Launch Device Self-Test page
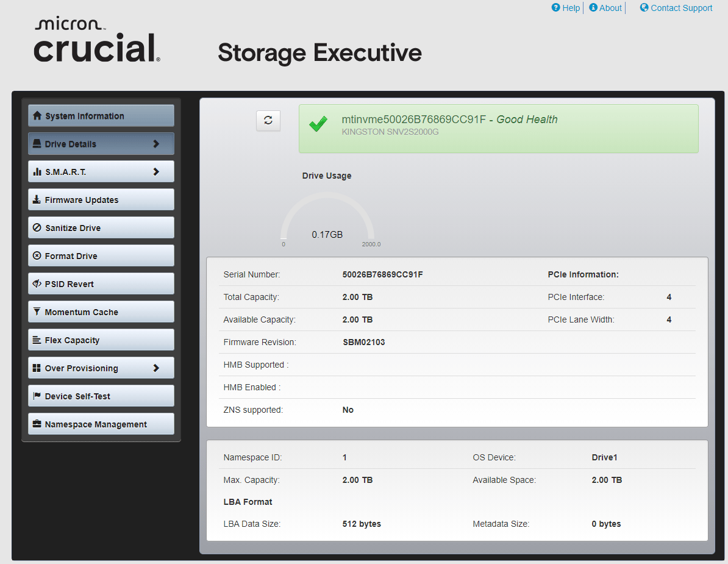The image size is (728, 564). (x=101, y=396)
